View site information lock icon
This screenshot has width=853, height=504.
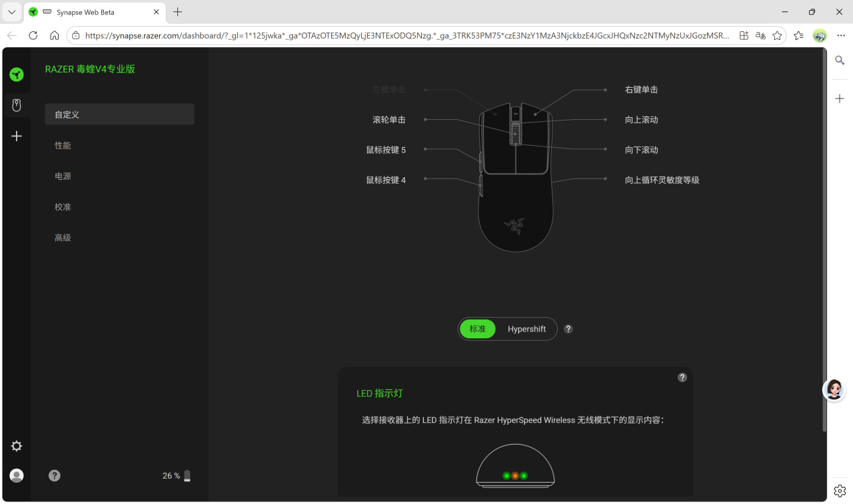click(76, 35)
